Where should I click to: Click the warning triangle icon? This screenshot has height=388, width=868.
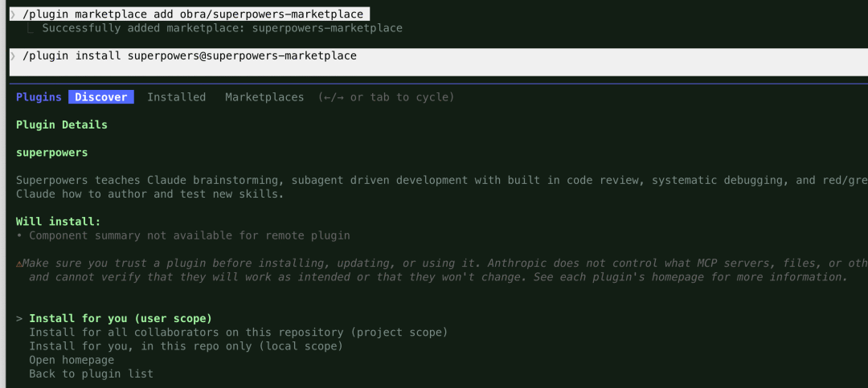[19, 263]
